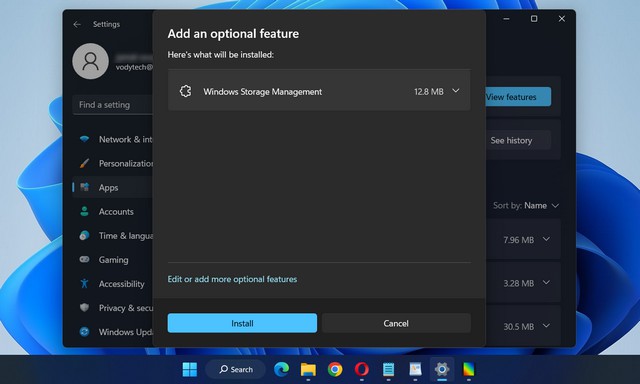This screenshot has height=384, width=640.
Task: Open See history in Settings window
Action: [518, 140]
